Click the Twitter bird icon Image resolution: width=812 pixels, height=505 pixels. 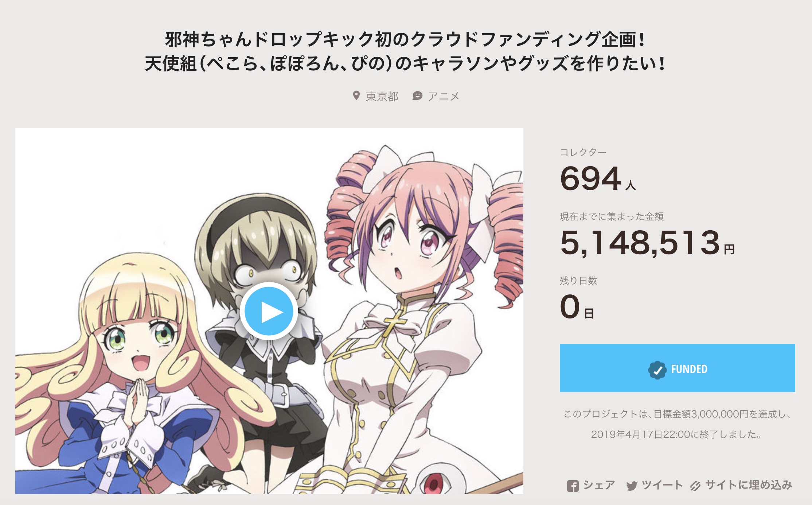tap(632, 486)
